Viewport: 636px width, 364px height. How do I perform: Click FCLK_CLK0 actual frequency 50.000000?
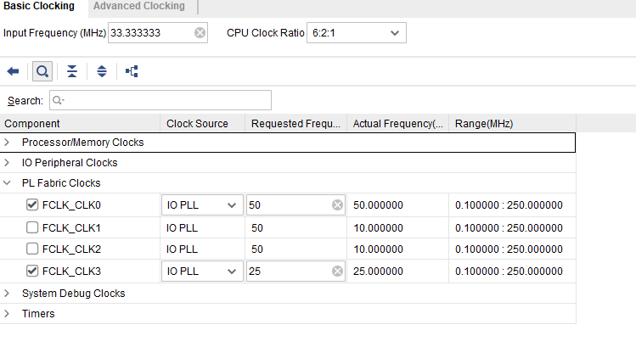pyautogui.click(x=378, y=205)
